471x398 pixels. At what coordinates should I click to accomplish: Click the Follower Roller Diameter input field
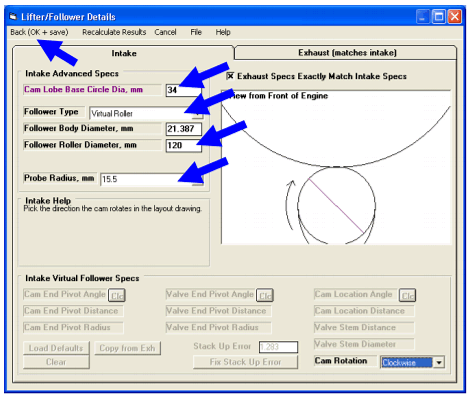[x=184, y=145]
